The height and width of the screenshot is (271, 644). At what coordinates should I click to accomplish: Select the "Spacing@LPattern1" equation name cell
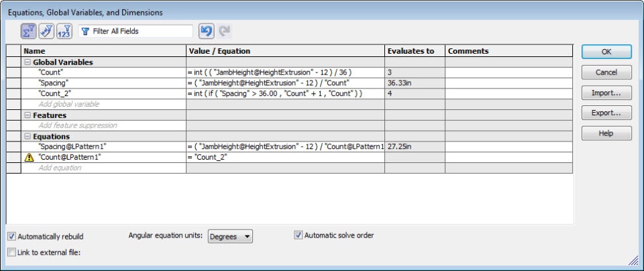[x=103, y=147]
